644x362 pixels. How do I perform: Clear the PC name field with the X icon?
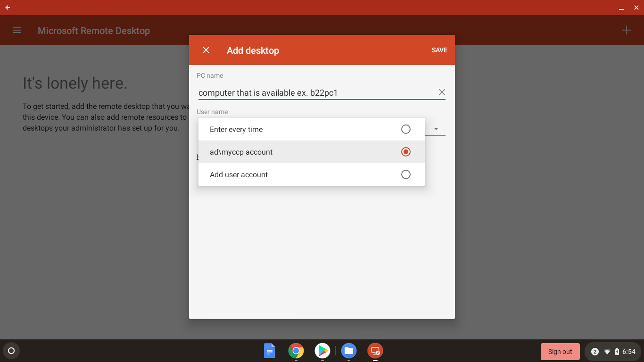tap(442, 92)
